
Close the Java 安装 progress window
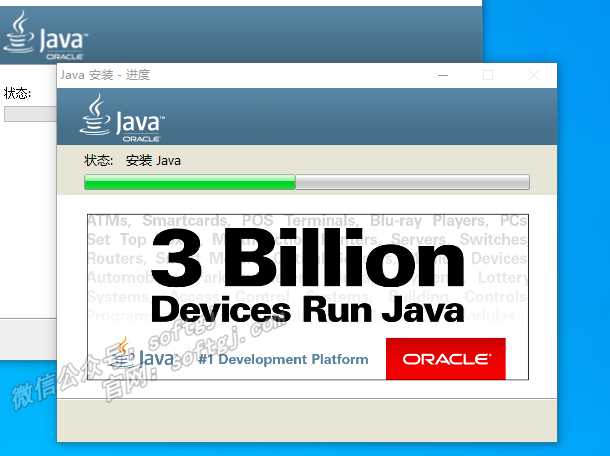pos(534,75)
